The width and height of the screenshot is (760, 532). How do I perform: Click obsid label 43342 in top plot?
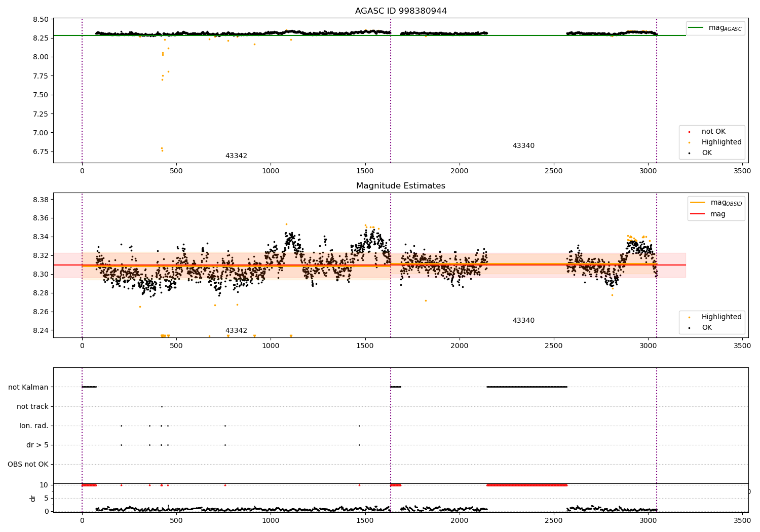click(x=236, y=156)
